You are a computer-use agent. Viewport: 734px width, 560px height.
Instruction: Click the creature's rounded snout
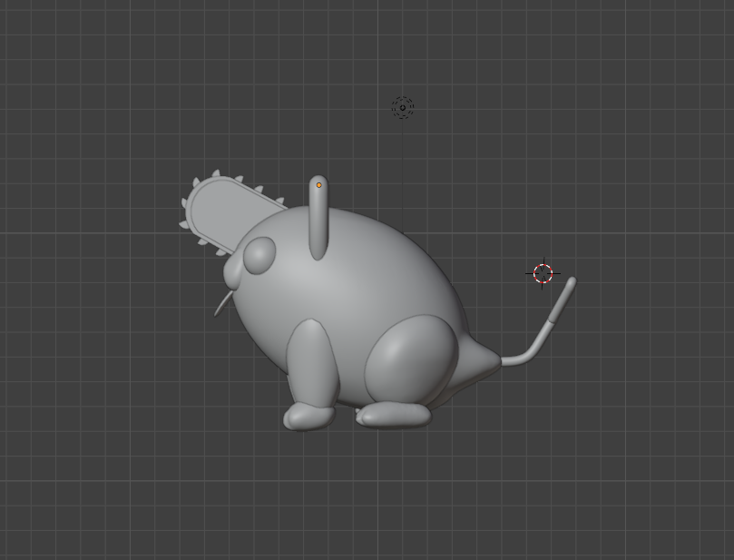point(232,272)
